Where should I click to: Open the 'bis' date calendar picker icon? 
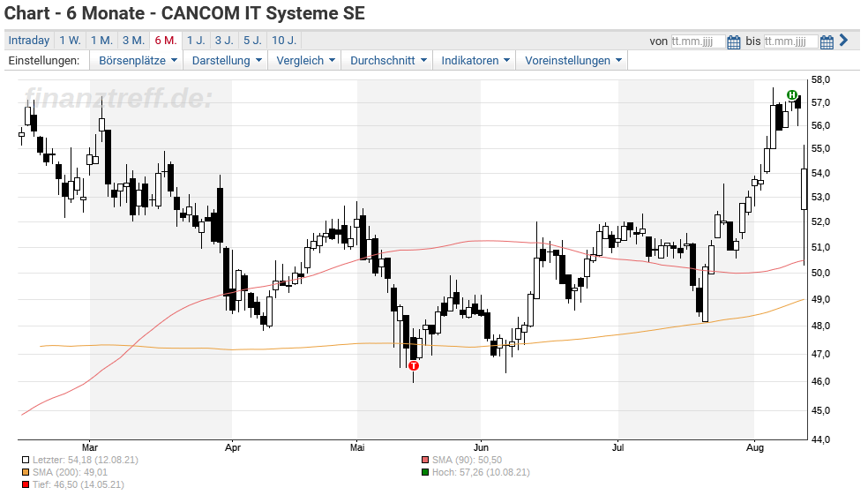tap(827, 42)
